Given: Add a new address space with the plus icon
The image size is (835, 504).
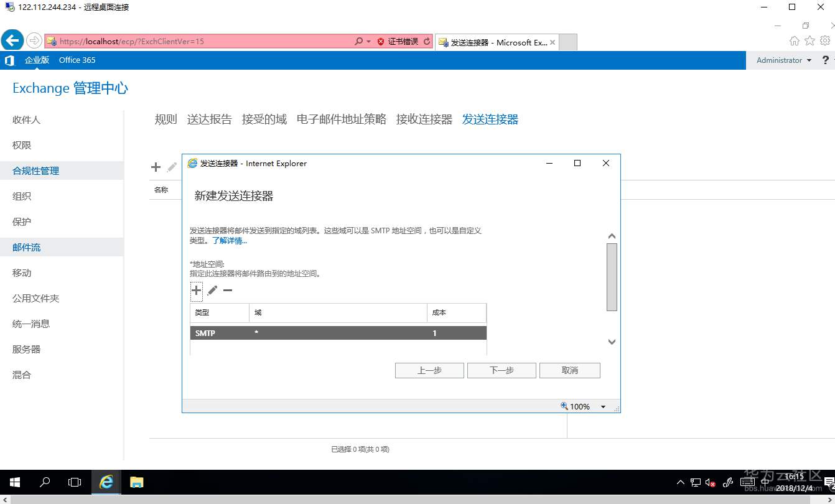Looking at the screenshot, I should click(196, 290).
